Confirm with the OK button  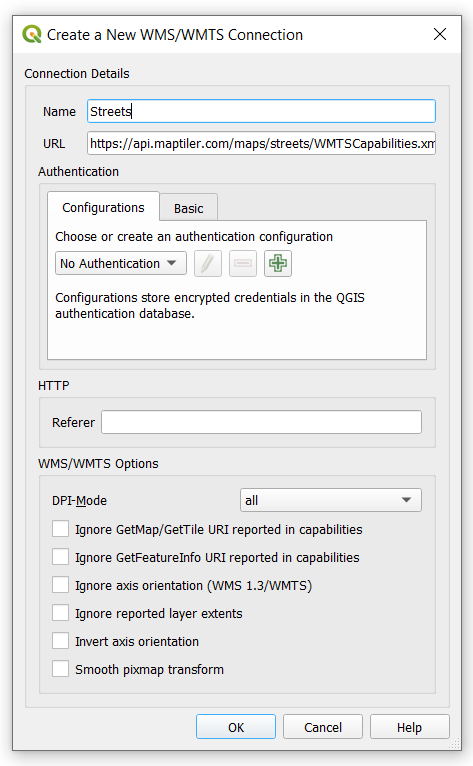pos(236,727)
